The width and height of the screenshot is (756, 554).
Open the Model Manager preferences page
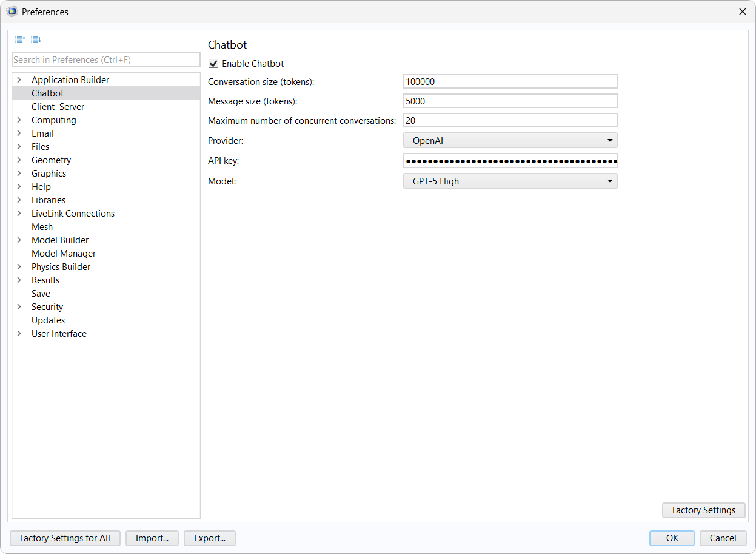63,254
